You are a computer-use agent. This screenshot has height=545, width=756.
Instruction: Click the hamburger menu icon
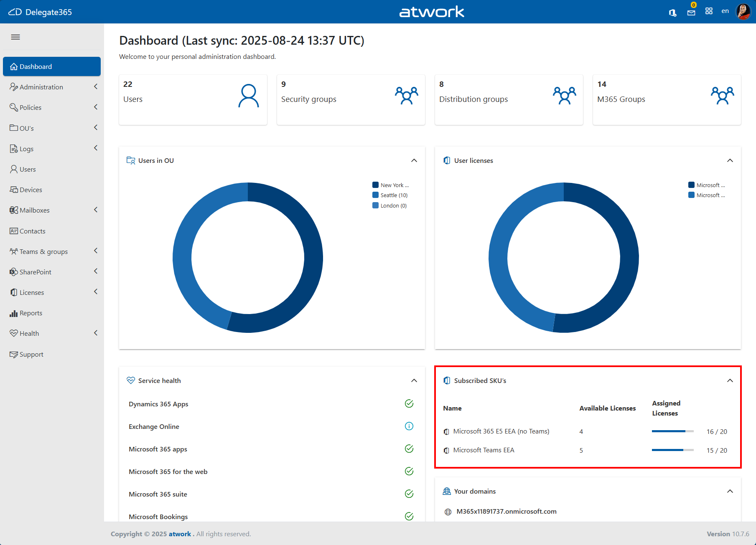pos(15,37)
